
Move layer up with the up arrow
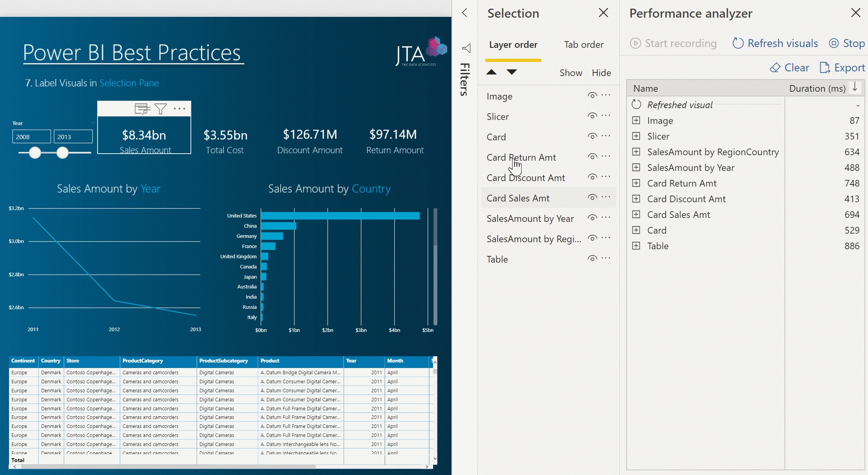coord(491,72)
